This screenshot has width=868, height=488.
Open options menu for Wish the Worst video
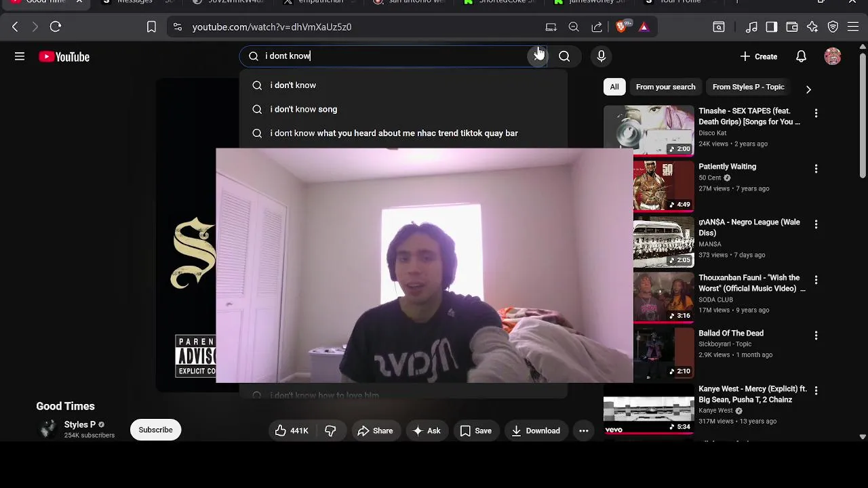click(x=816, y=280)
